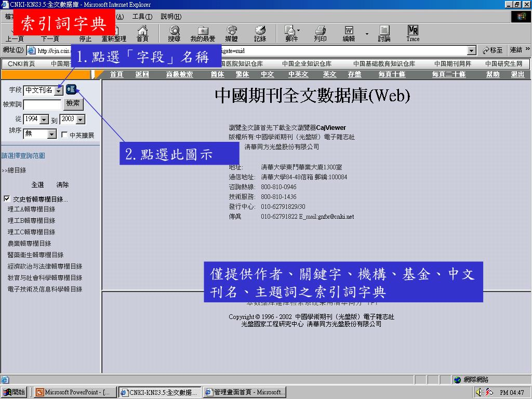Image resolution: width=532 pixels, height=399 pixels.
Task: Open the Search (搜尋) toolbar icon
Action: [x=174, y=34]
